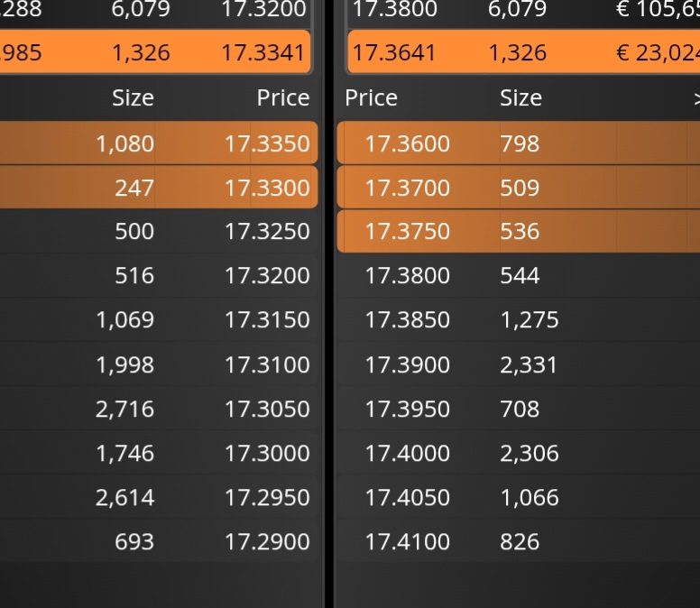700x608 pixels.
Task: Expand columns with the right arrow
Action: (695, 98)
